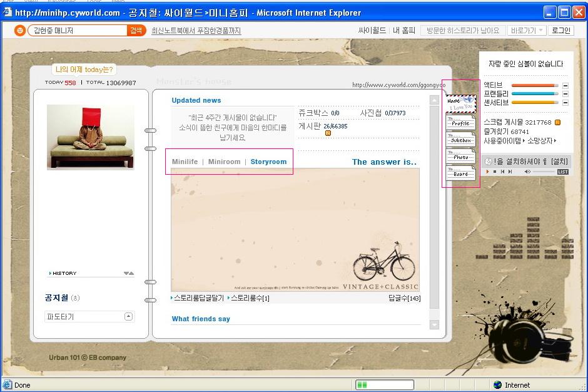The image size is (588, 392).
Task: Open the 최신노트북에서 푸짐한경품까지 link
Action: (x=196, y=31)
